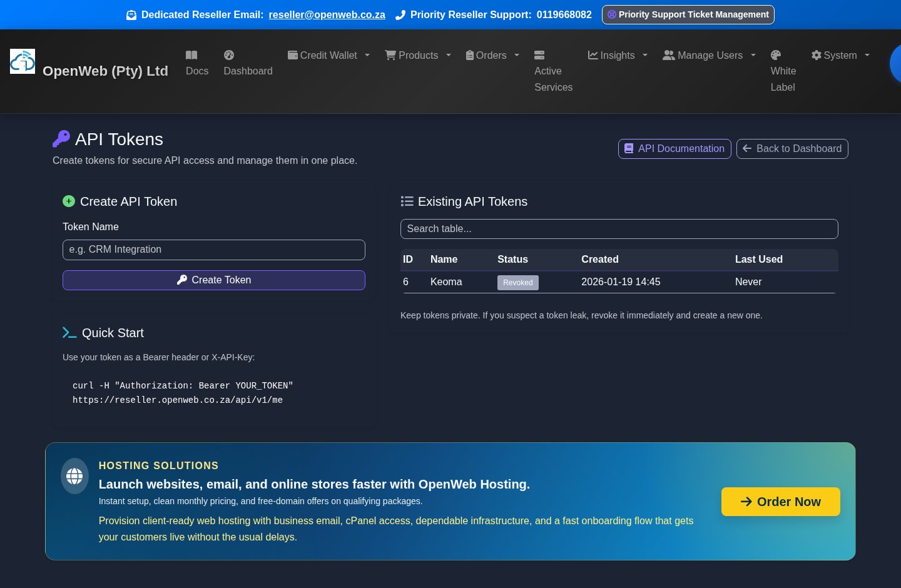Open the API Documentation button
Viewport: 901px width, 588px height.
click(674, 149)
